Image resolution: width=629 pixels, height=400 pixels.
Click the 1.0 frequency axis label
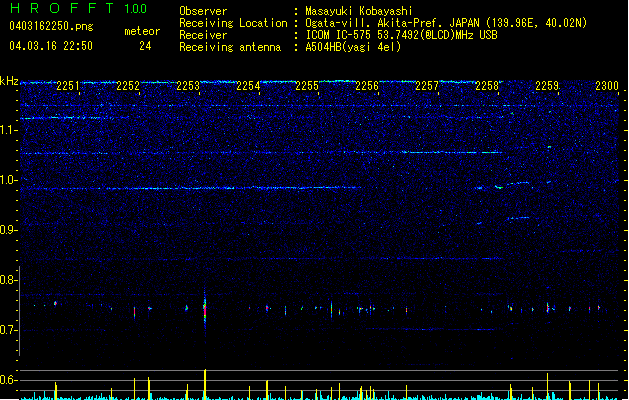tap(9, 180)
